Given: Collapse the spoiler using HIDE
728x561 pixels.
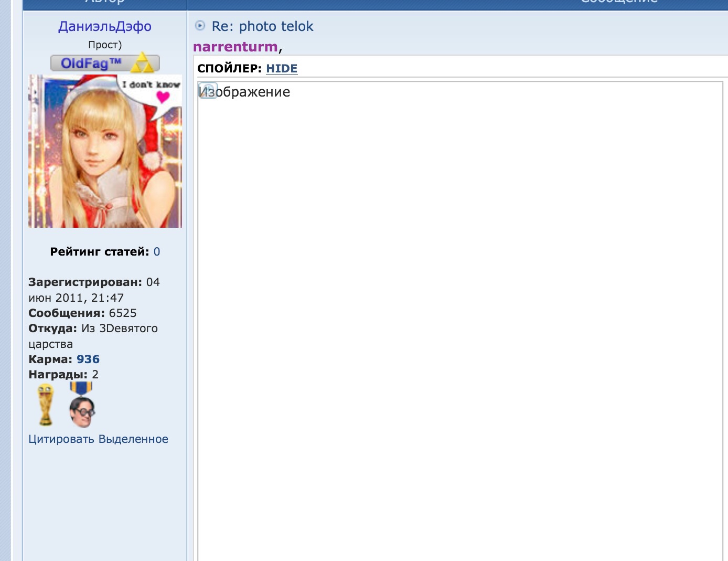Looking at the screenshot, I should (282, 69).
